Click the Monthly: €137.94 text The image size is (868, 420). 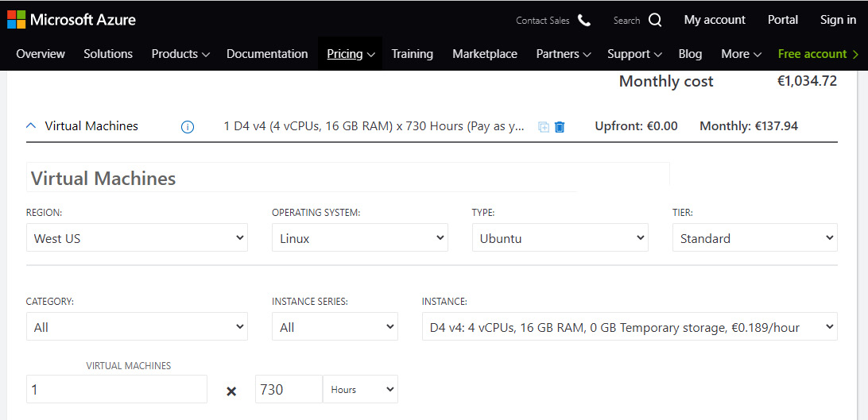point(749,126)
